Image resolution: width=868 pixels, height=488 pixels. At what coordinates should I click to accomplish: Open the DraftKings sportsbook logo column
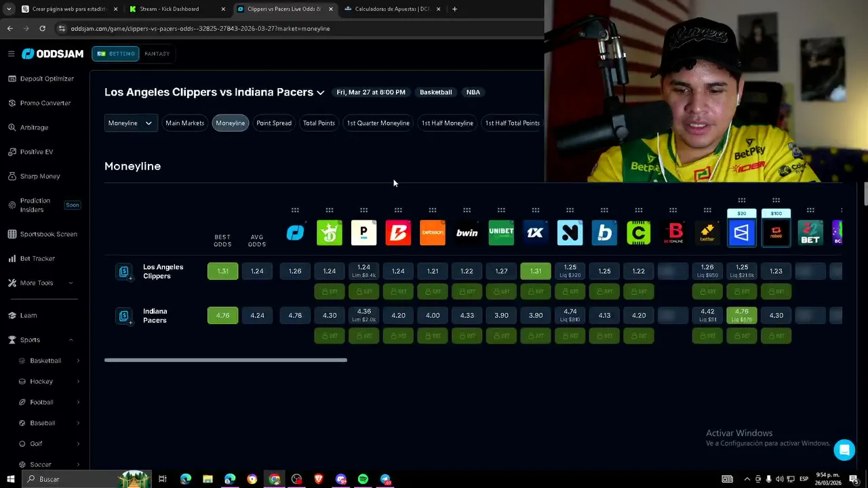click(x=330, y=232)
